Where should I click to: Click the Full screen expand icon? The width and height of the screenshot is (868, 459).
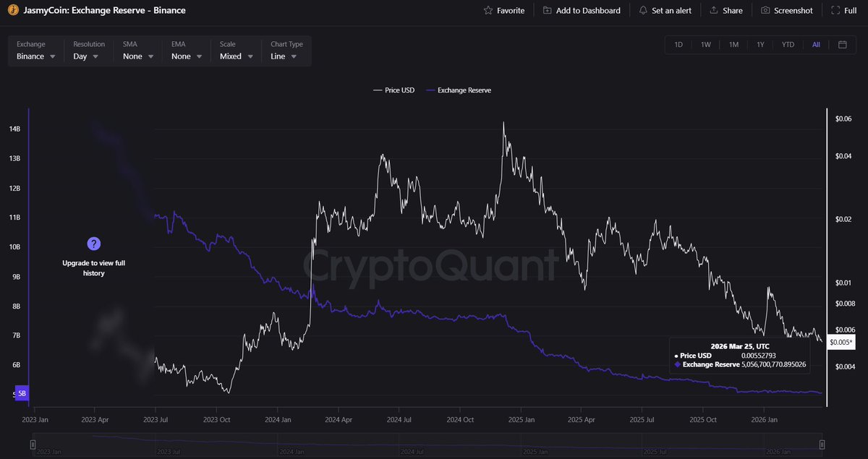point(835,11)
